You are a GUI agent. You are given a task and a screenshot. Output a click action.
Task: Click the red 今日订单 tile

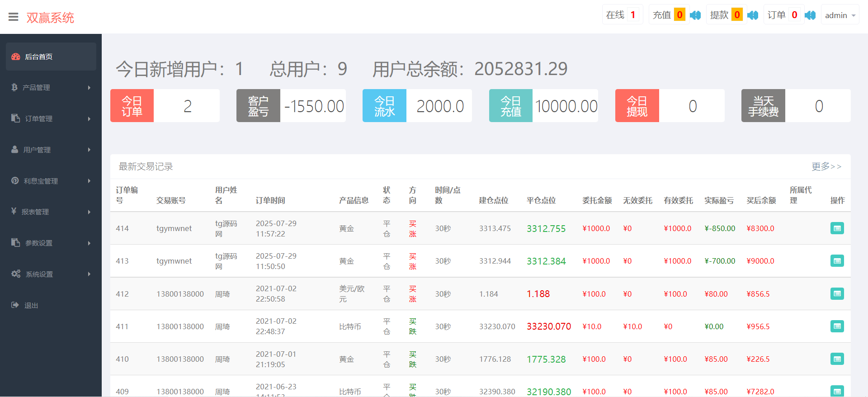pos(132,106)
